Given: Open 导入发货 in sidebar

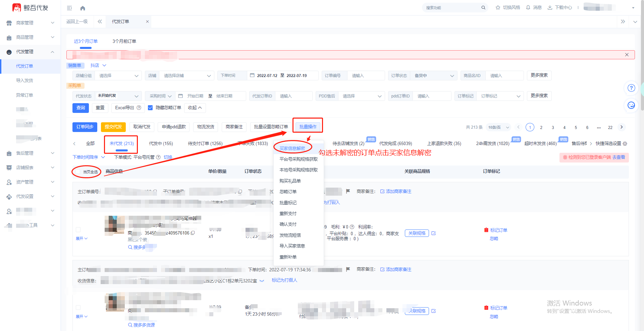Looking at the screenshot, I should [x=24, y=80].
